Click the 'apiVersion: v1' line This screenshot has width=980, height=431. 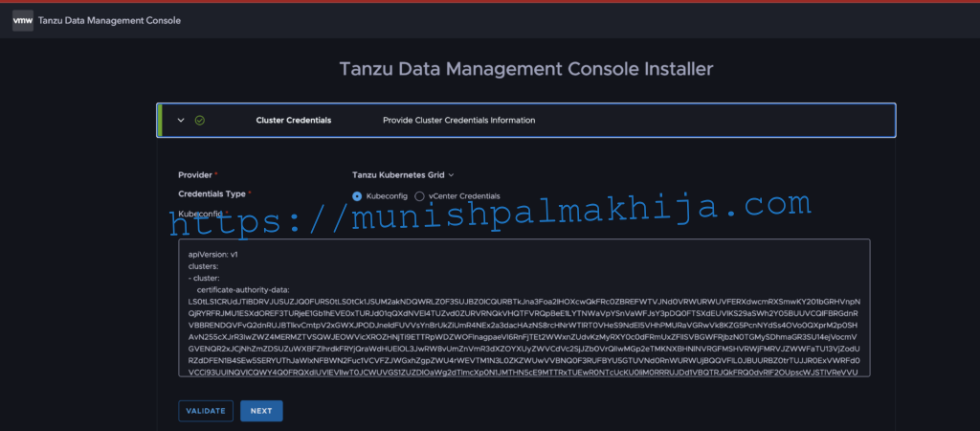pyautogui.click(x=213, y=255)
